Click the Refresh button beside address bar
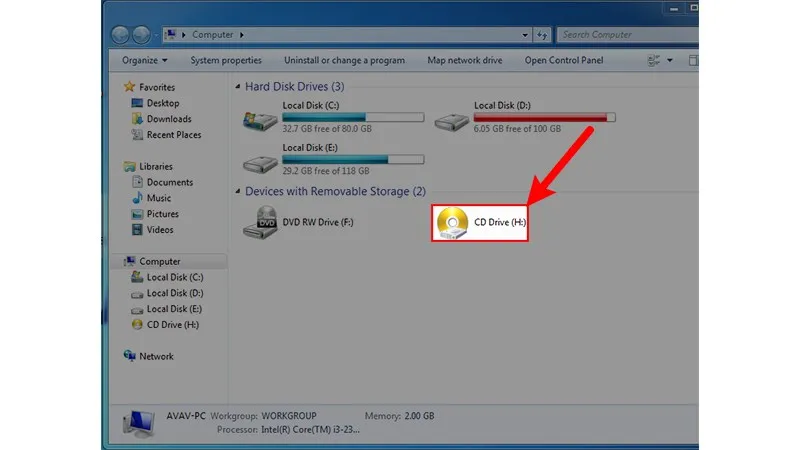The image size is (800, 450). [x=542, y=35]
